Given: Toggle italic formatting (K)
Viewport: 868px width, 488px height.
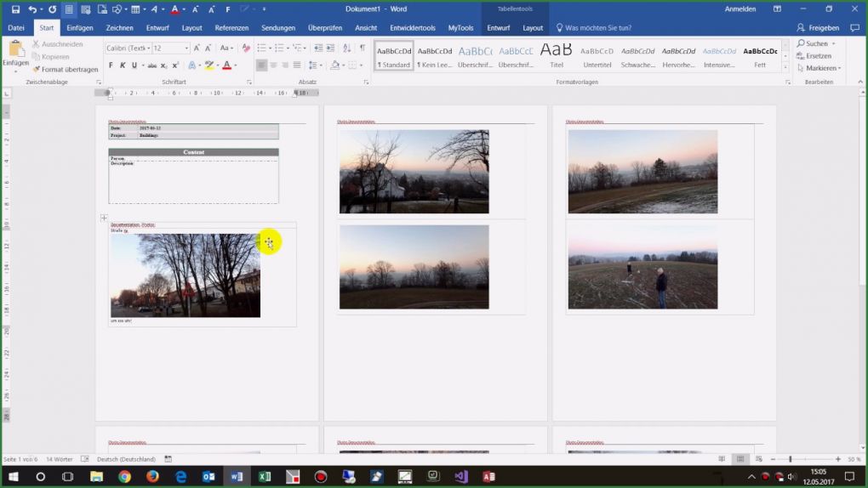Looking at the screenshot, I should (x=123, y=65).
